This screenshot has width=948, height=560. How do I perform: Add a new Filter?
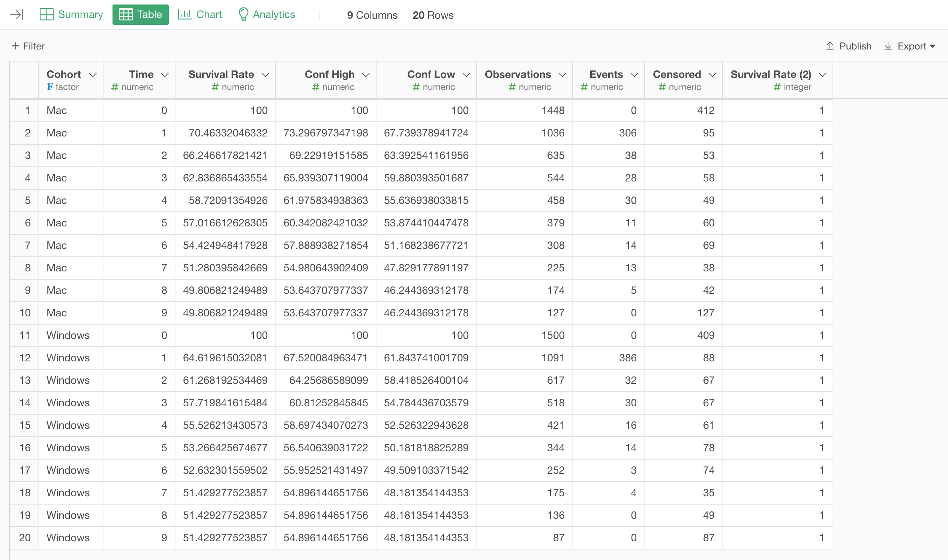[33, 46]
